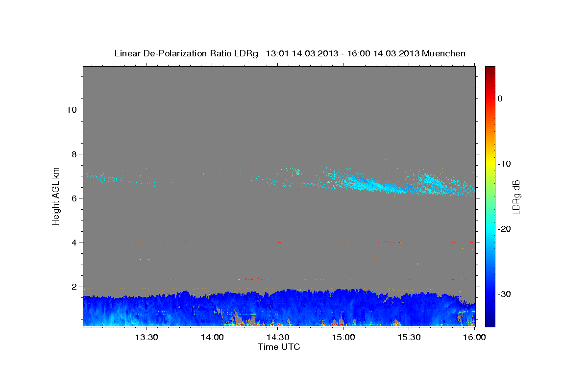The image size is (588, 392).
Task: Click the 16:00 time tick label
Action: 474,337
